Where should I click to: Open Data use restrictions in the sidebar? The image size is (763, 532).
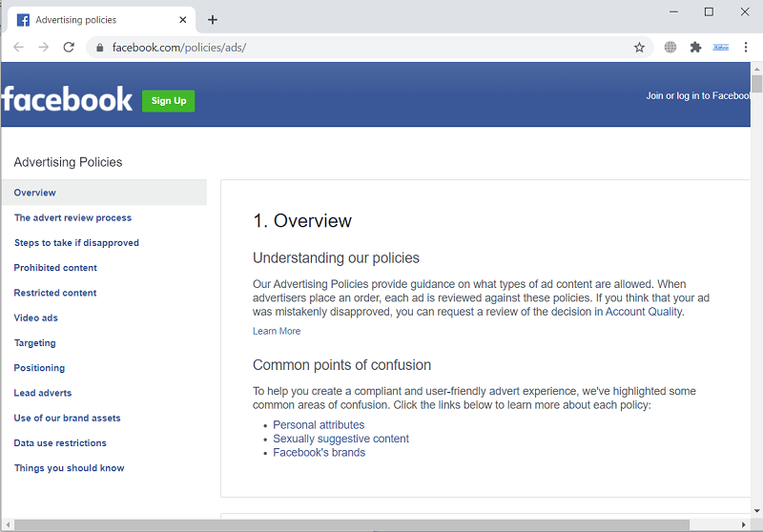(60, 443)
